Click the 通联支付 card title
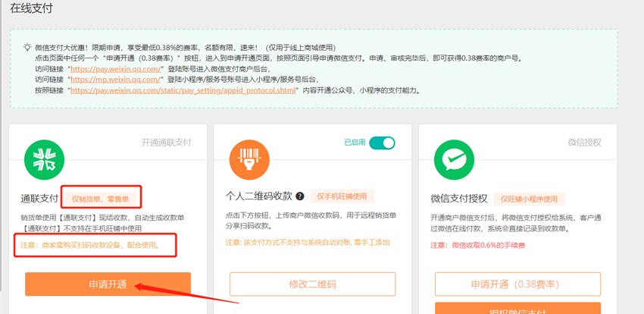Image resolution: width=644 pixels, height=314 pixels. (39, 199)
